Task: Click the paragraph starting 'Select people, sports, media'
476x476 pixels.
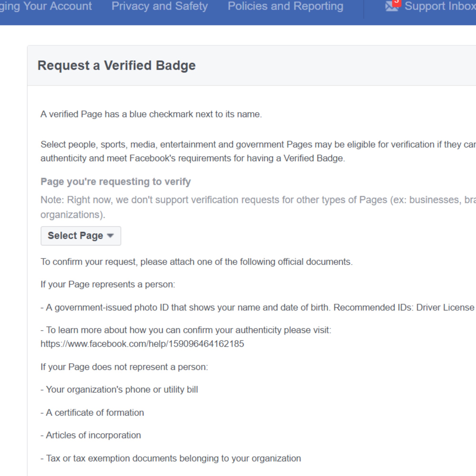Action: (x=258, y=151)
